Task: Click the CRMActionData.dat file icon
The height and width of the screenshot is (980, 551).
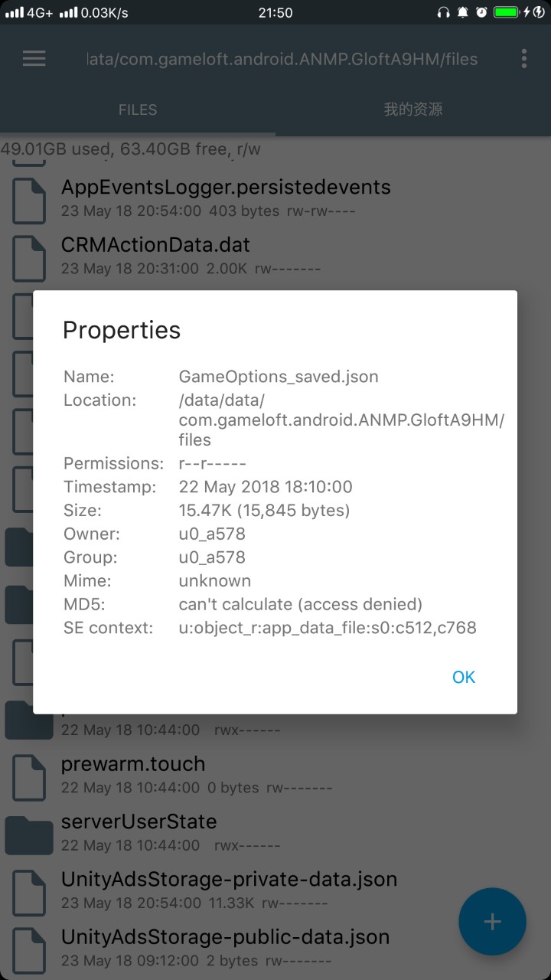Action: (x=29, y=256)
